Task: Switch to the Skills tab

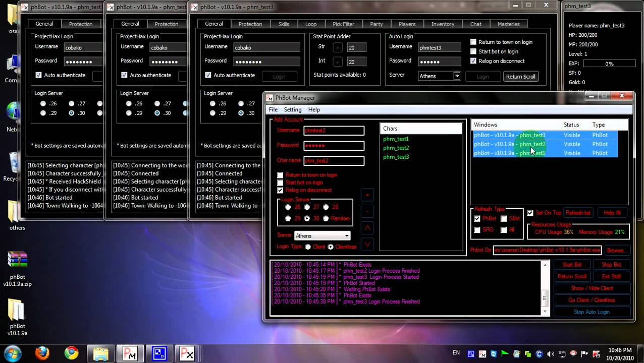Action: (284, 24)
